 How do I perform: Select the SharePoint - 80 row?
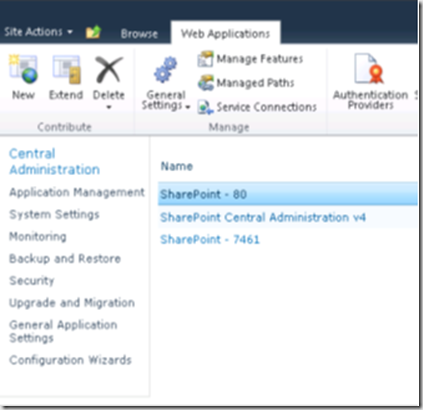(288, 194)
